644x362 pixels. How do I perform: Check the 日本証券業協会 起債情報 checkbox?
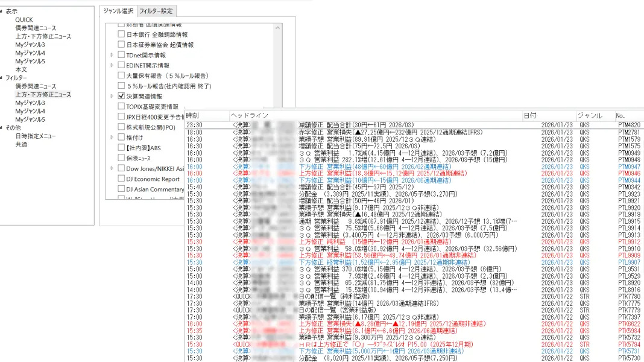pyautogui.click(x=121, y=45)
